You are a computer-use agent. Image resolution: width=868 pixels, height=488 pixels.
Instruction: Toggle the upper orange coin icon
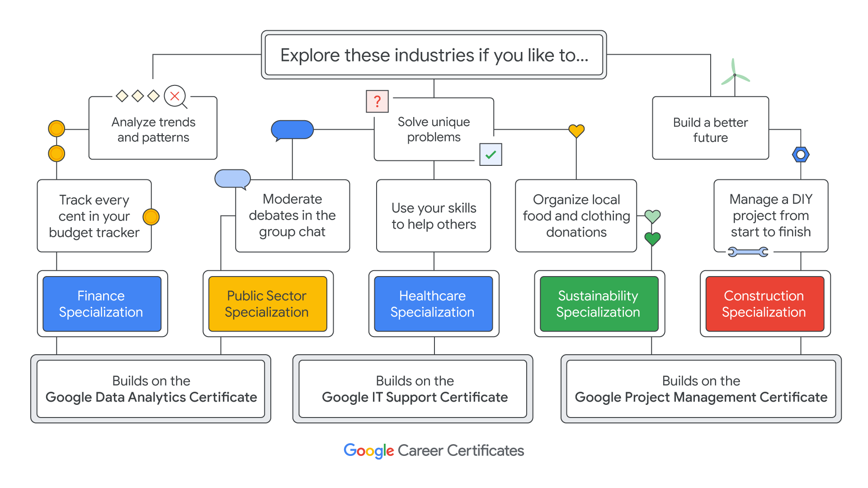coord(56,128)
